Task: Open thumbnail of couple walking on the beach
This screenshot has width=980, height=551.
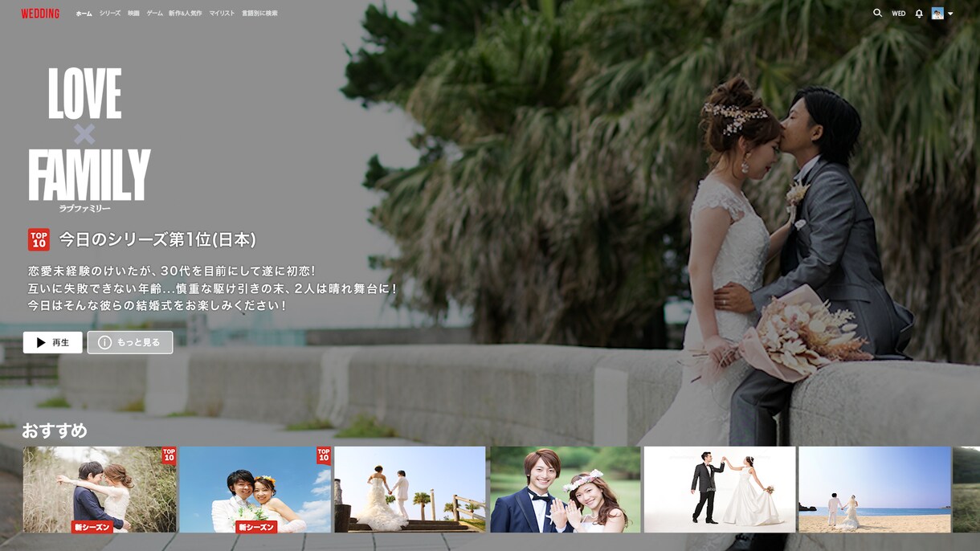Action: point(875,490)
